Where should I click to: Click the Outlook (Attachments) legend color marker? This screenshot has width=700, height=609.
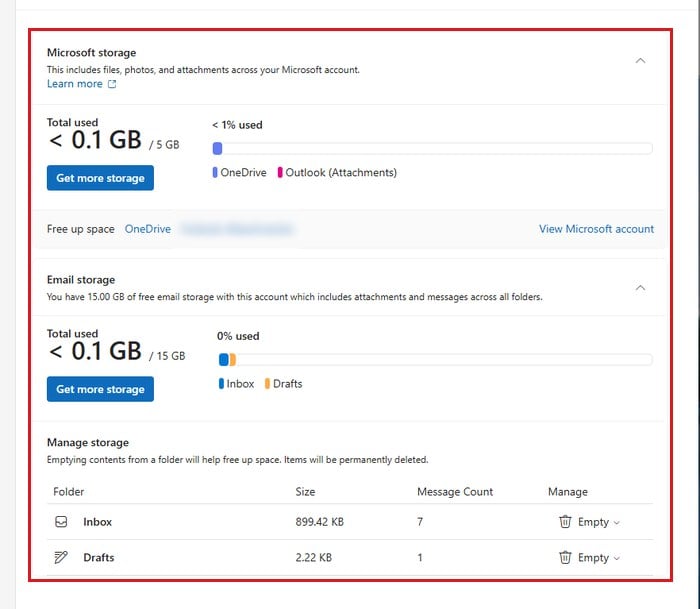280,172
